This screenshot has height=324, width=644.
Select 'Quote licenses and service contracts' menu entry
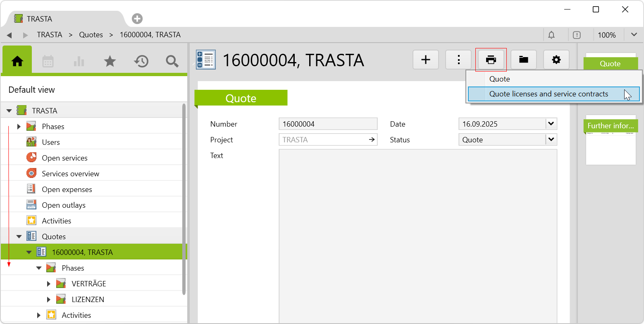click(549, 94)
